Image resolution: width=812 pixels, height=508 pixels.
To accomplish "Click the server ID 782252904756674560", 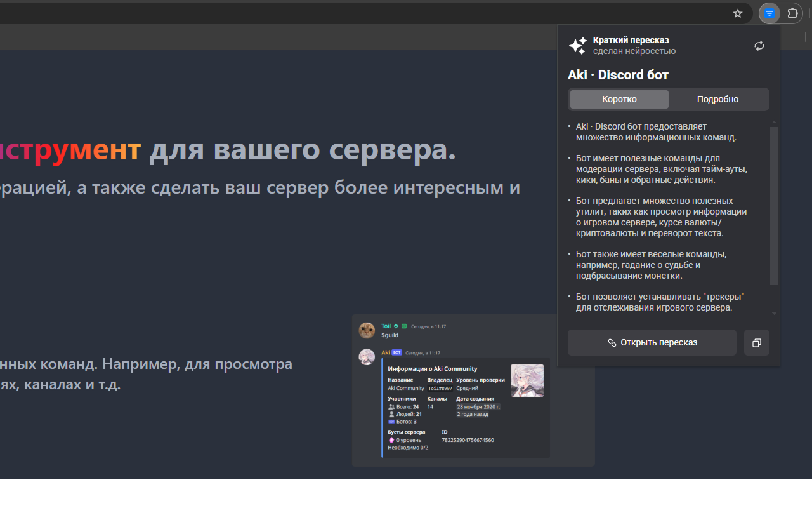I will click(x=468, y=440).
